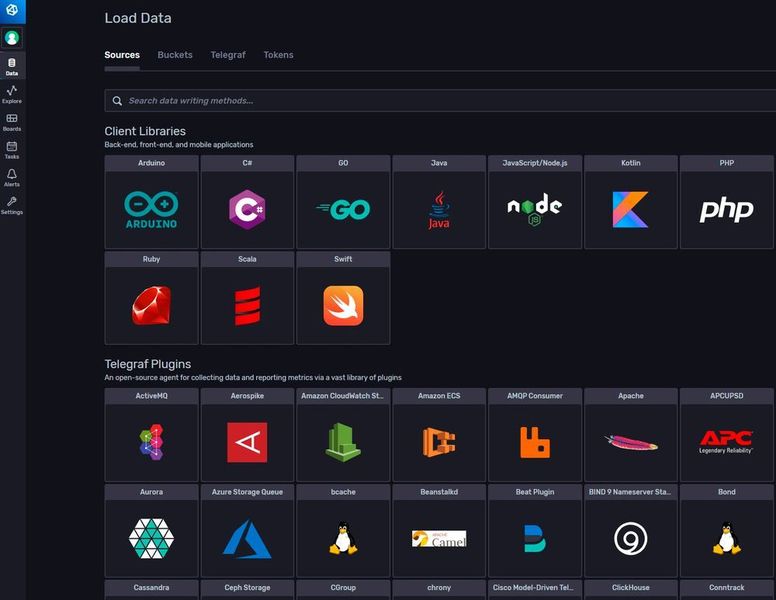Click the Kotlin card title
The image size is (776, 600).
click(630, 163)
